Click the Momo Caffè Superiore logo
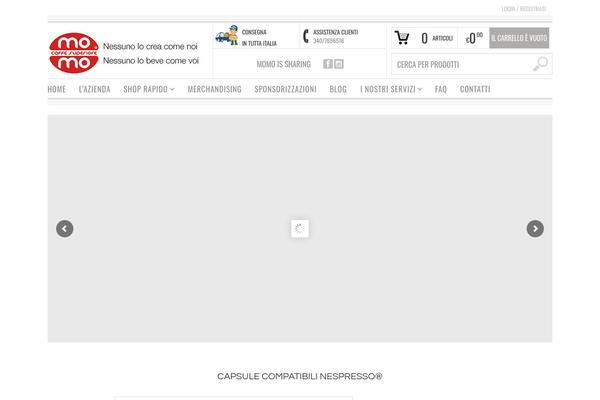The width and height of the screenshot is (600, 400). (x=74, y=53)
